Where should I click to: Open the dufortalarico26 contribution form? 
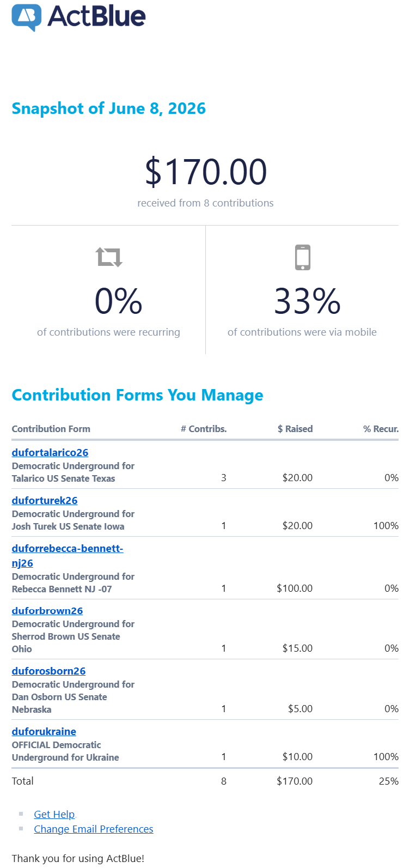pyautogui.click(x=50, y=452)
